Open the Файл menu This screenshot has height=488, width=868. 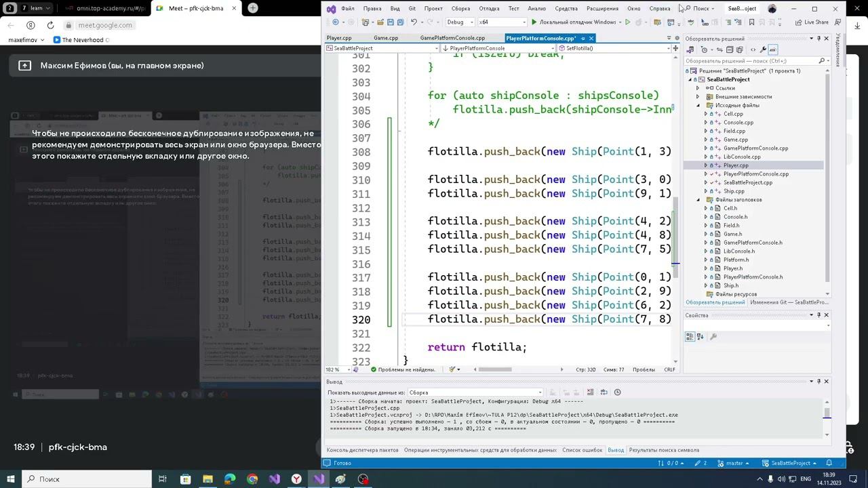pos(348,9)
